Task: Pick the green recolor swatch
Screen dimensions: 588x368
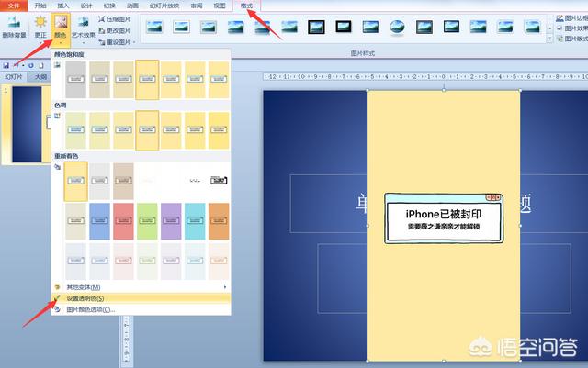Action: tap(147, 221)
